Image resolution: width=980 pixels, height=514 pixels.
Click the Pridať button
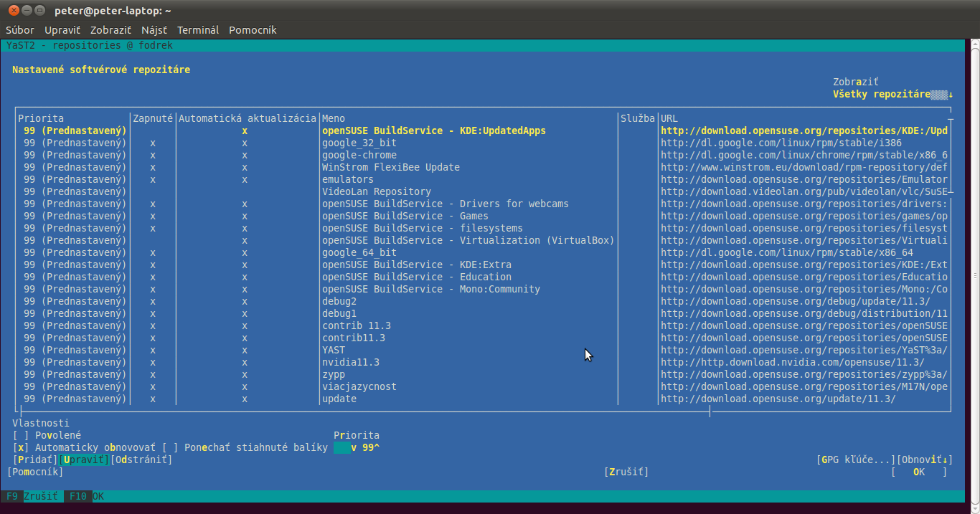36,460
